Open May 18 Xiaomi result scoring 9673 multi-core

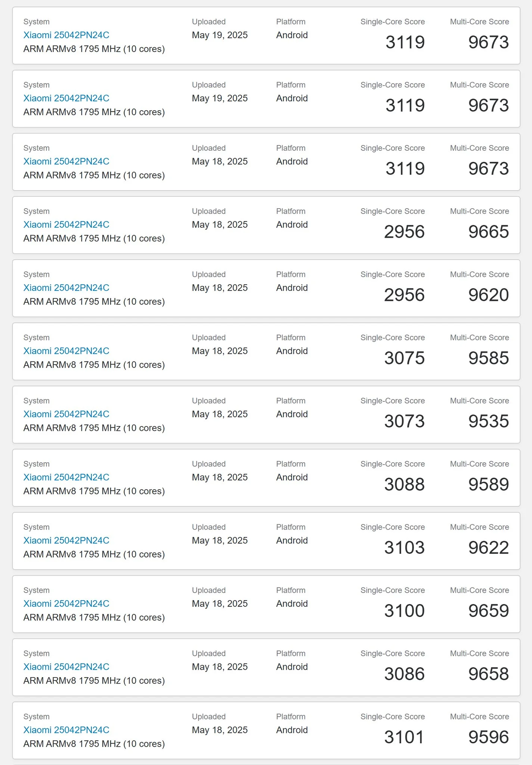(x=66, y=161)
